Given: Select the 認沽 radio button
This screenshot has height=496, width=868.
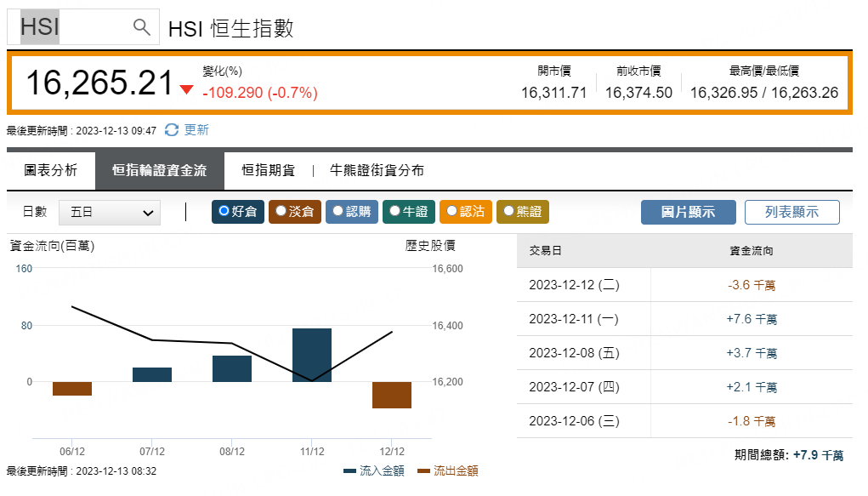Looking at the screenshot, I should tap(451, 211).
